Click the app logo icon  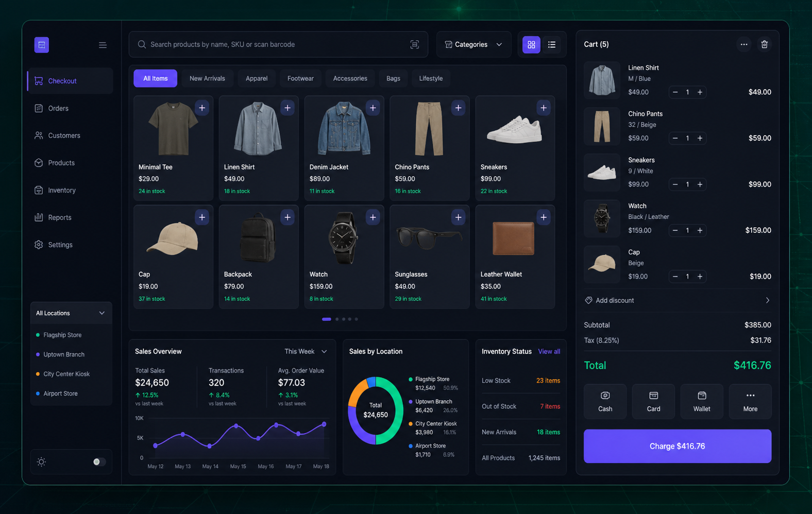[x=42, y=45]
